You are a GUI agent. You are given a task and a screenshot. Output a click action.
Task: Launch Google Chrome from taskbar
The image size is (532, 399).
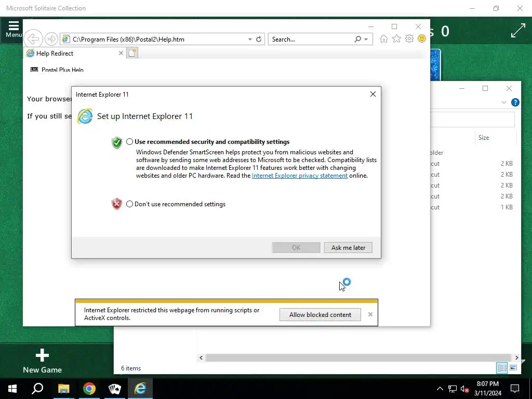tap(89, 389)
